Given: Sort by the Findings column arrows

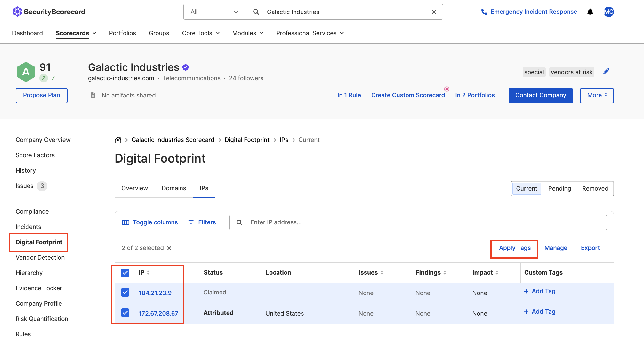Looking at the screenshot, I should tap(445, 273).
